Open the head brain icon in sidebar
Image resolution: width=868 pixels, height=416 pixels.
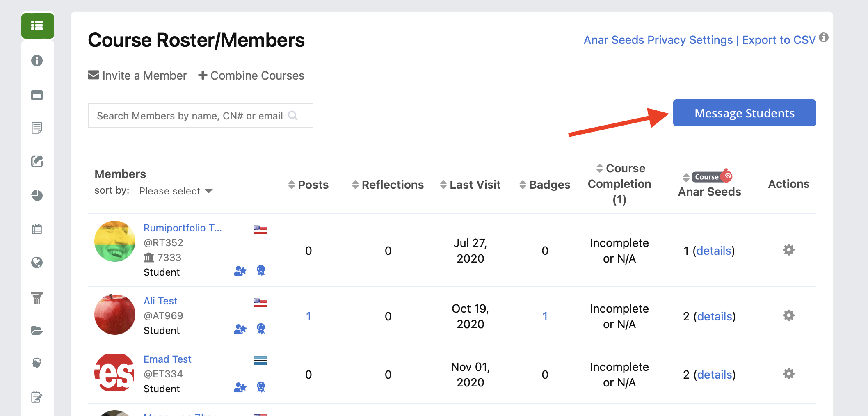click(x=37, y=363)
